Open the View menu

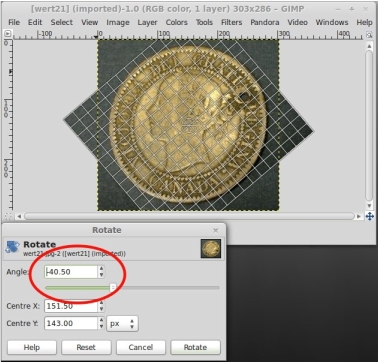tap(90, 22)
